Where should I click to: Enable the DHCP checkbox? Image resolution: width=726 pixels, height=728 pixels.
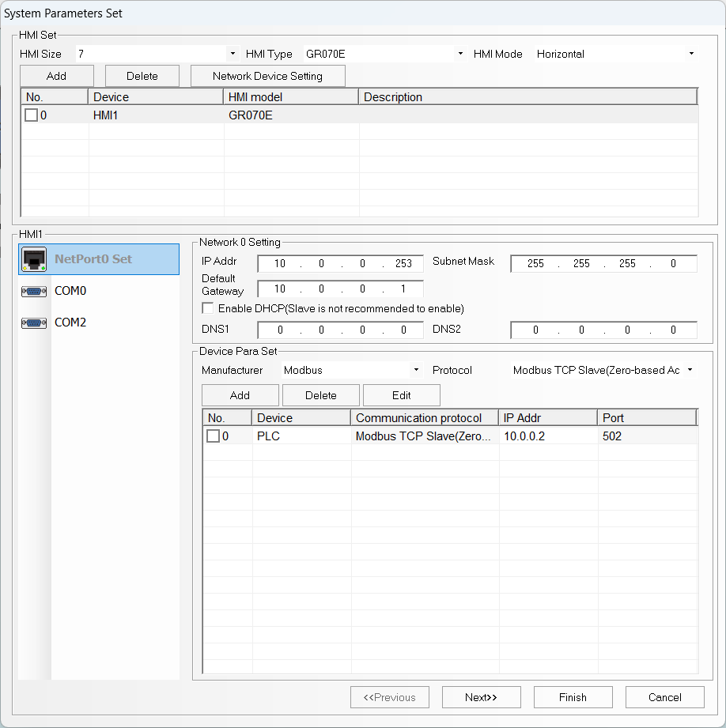pos(207,308)
